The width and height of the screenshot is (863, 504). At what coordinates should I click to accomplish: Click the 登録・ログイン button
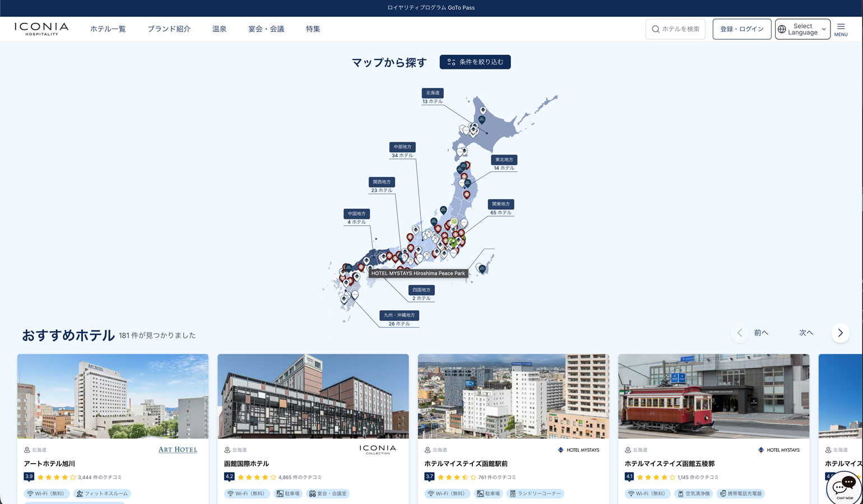742,29
